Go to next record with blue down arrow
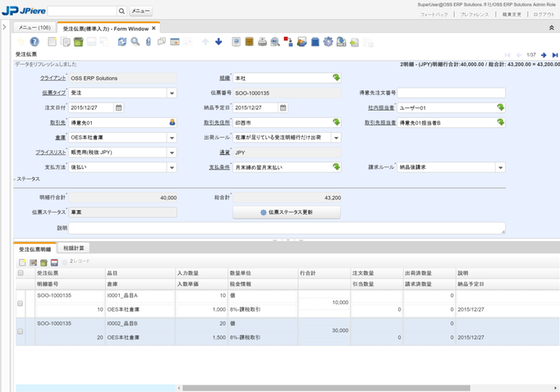The height and width of the screenshot is (392, 560). coord(218,42)
